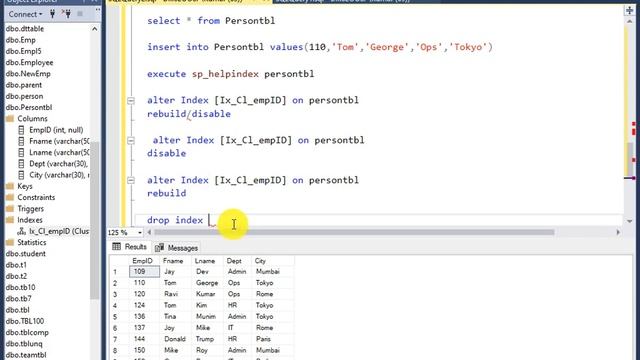Click the split editor icon above the scrollbar
Image resolution: width=640 pixels, height=360 pixels.
[x=629, y=11]
